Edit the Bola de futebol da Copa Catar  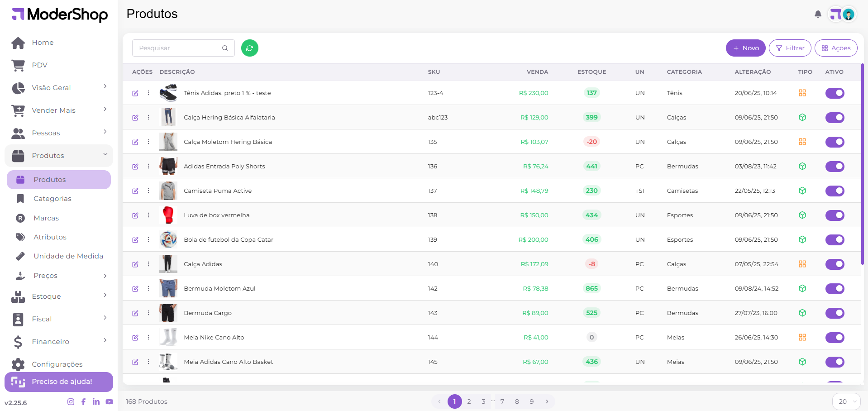point(135,240)
